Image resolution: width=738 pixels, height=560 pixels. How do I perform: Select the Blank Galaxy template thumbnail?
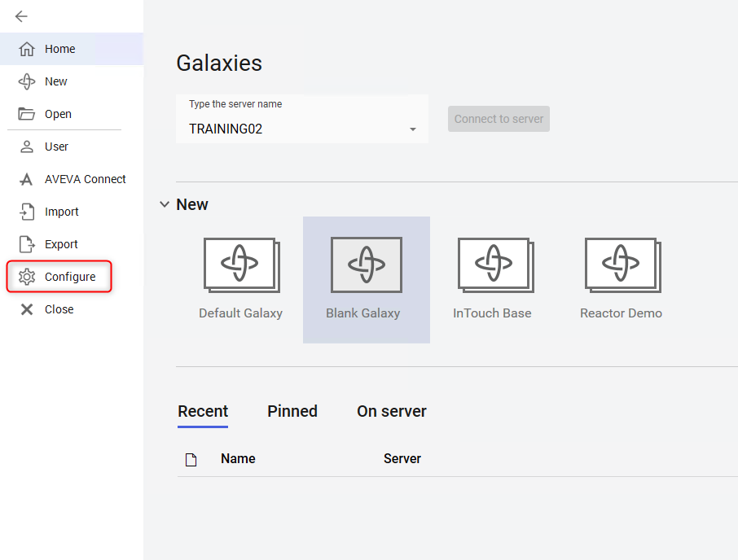367,265
